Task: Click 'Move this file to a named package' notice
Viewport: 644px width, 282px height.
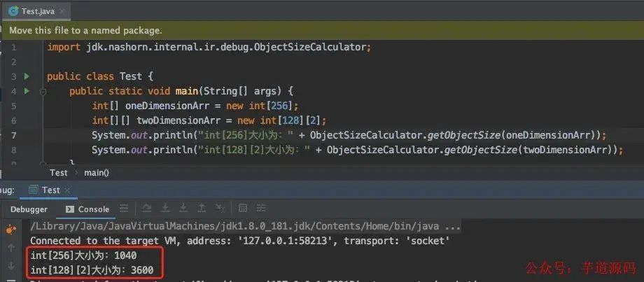Action: pyautogui.click(x=85, y=30)
